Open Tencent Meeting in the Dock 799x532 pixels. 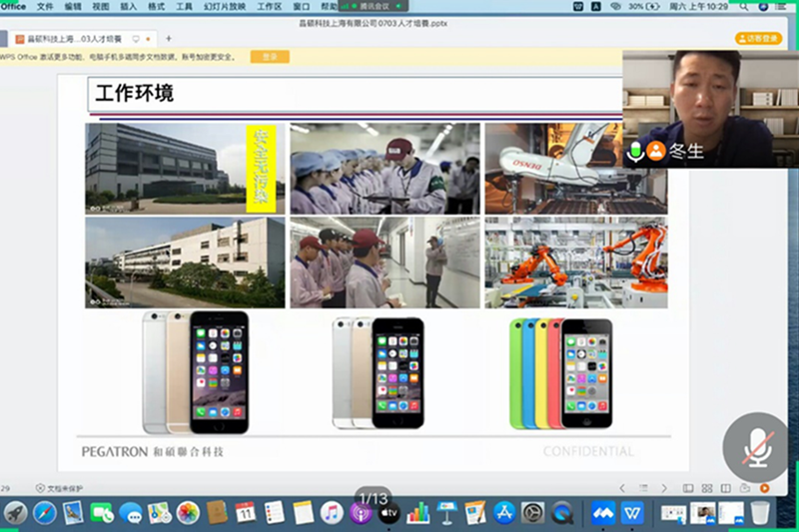[x=603, y=513]
